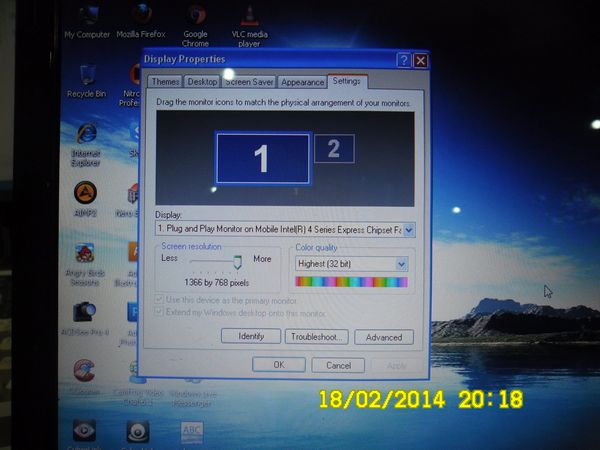Screen dimensions: 600x450
Task: Open the My Computer desktop icon
Action: pyautogui.click(x=88, y=21)
